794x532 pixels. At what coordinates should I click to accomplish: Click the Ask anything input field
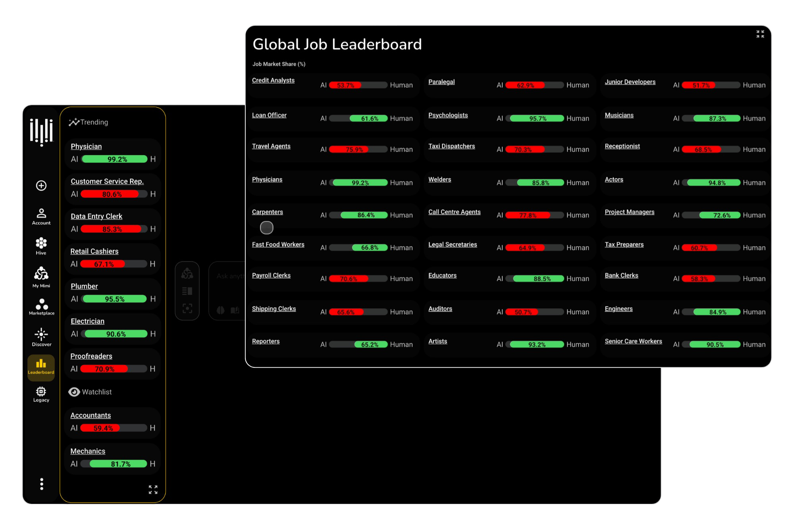point(230,276)
